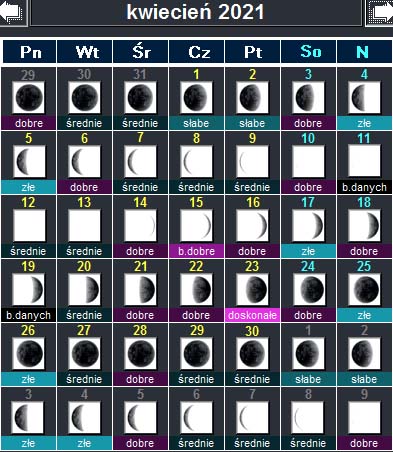
Task: Click 'b.danych' label under day 11
Action: point(364,187)
